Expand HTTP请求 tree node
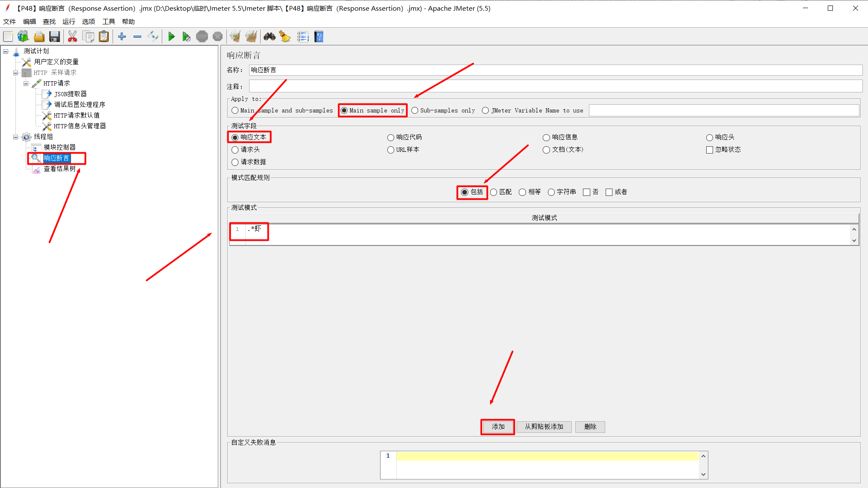The height and width of the screenshot is (488, 868). click(25, 83)
